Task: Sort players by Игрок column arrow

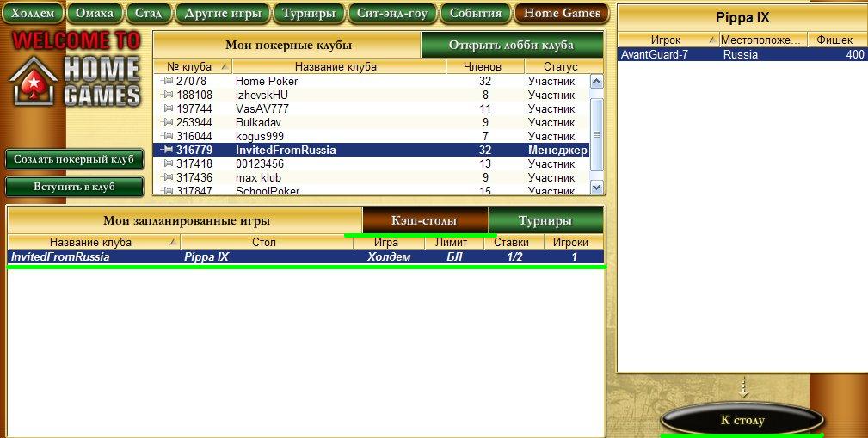Action: [712, 40]
